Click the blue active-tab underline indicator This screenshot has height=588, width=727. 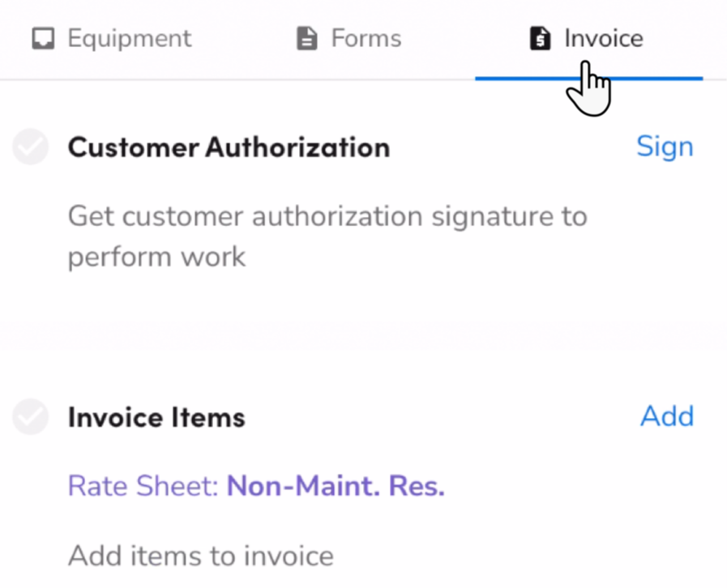pos(589,79)
